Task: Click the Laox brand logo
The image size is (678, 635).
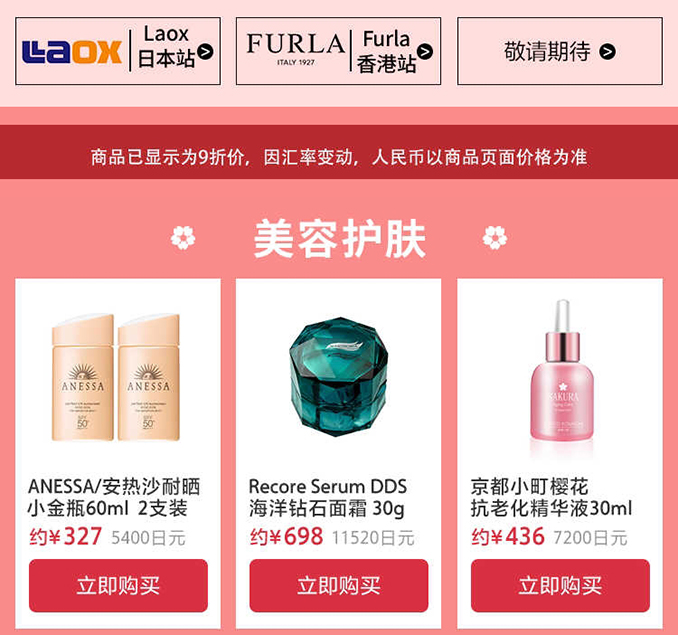Action: pyautogui.click(x=72, y=52)
